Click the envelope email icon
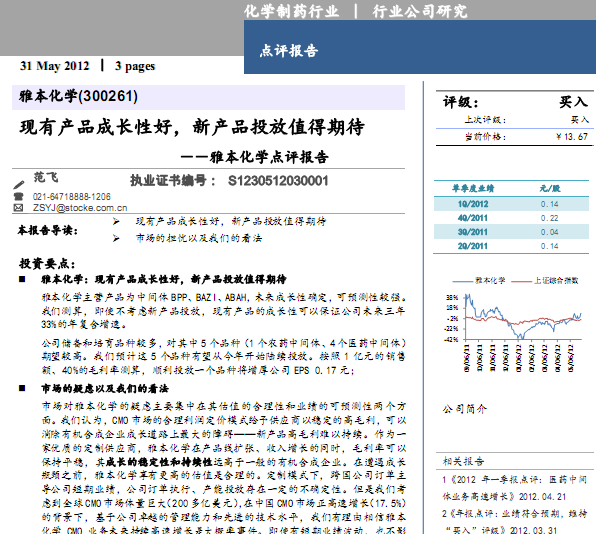This screenshot has height=534, width=596. 18,208
